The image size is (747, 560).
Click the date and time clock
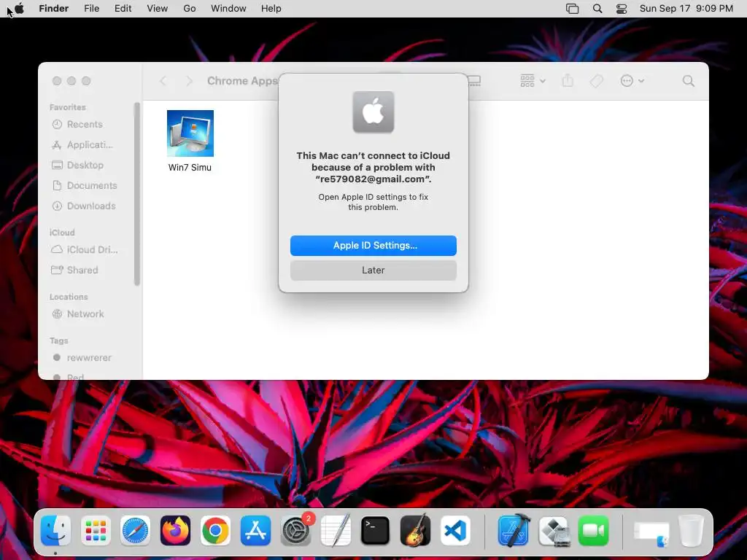(686, 9)
